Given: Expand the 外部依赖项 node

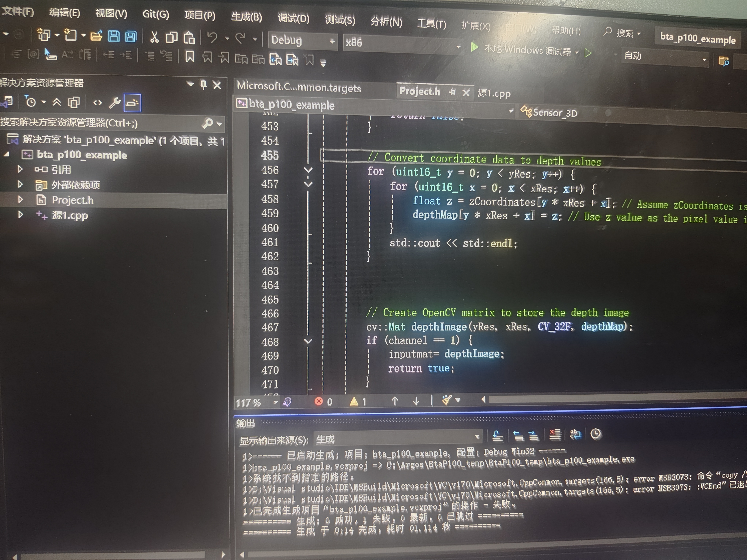Looking at the screenshot, I should pos(20,185).
